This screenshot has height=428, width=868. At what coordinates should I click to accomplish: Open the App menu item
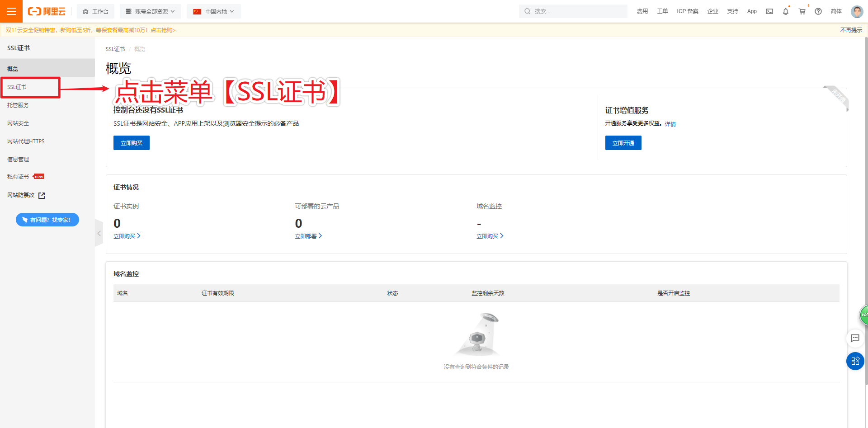pyautogui.click(x=752, y=11)
